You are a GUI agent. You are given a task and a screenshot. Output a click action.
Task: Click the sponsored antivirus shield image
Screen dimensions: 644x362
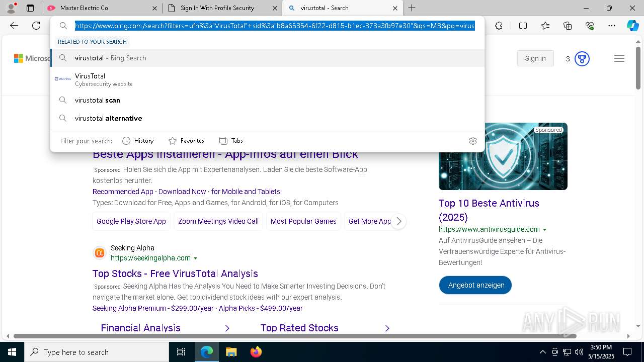click(503, 156)
